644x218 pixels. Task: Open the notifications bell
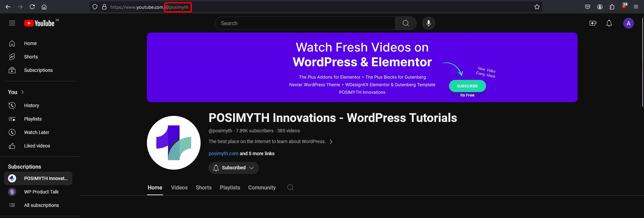(609, 23)
